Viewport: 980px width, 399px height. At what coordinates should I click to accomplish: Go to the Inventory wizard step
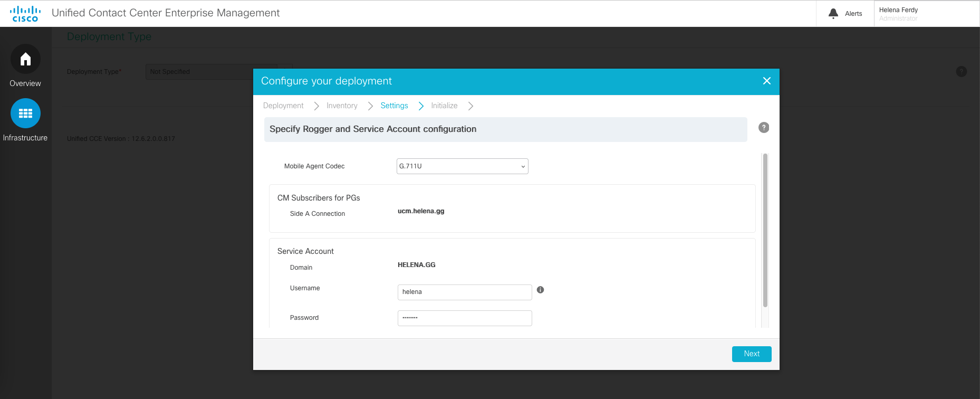(x=342, y=106)
